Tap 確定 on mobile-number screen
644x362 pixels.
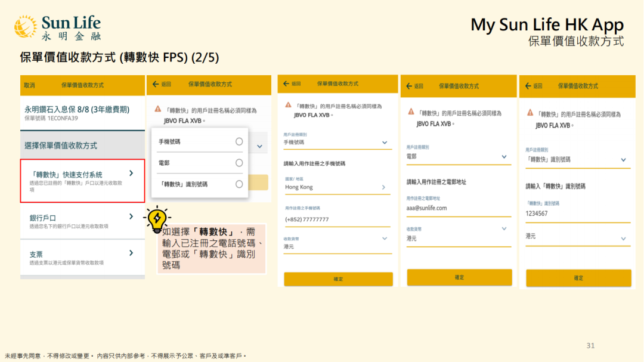click(x=339, y=279)
